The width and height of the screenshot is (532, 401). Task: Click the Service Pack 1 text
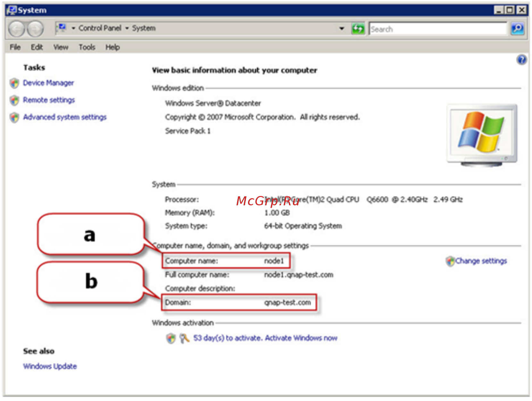(188, 131)
